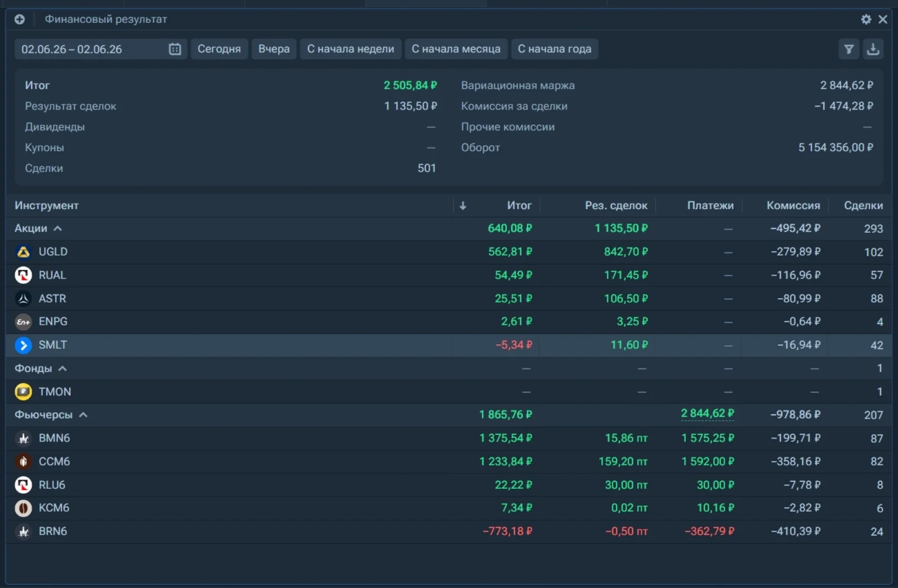The width and height of the screenshot is (898, 588).
Task: Click the Финансовый результат title
Action: [x=106, y=20]
